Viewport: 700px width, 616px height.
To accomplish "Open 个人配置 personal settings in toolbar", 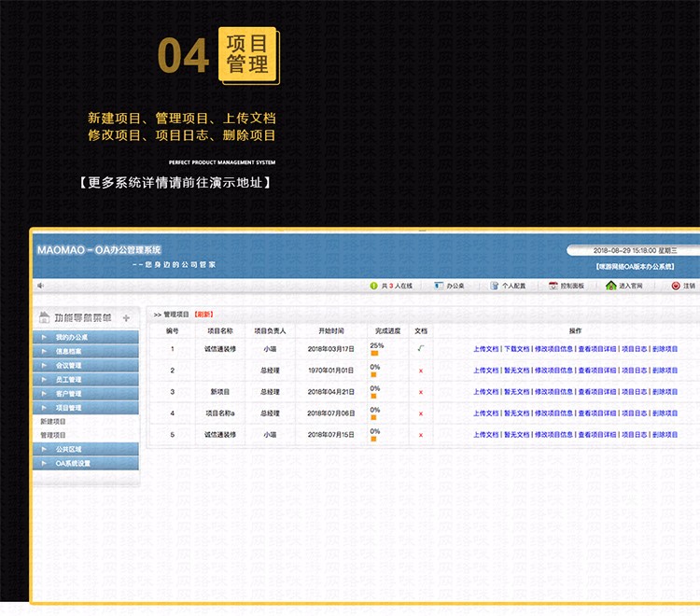I will 508,286.
